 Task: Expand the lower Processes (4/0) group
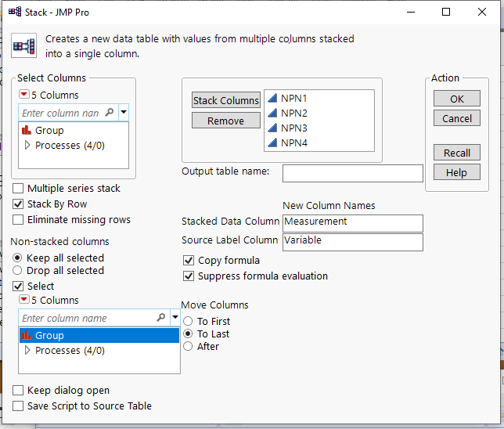coord(27,351)
